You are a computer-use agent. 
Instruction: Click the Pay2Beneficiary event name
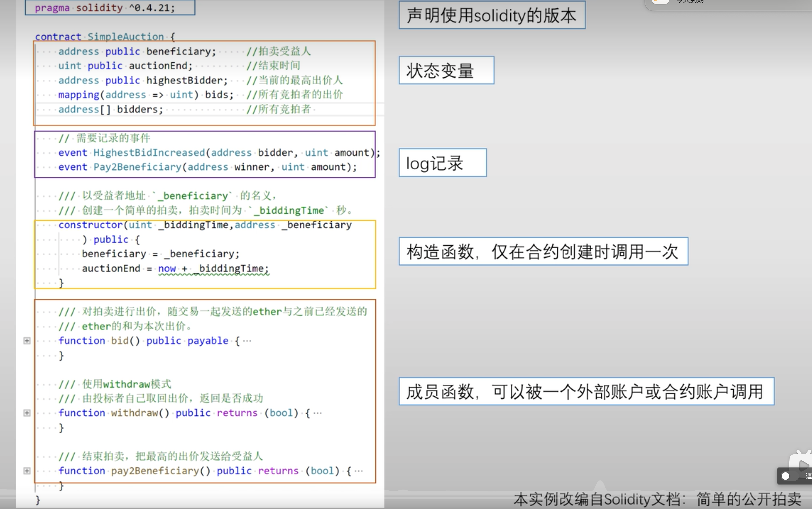137,167
